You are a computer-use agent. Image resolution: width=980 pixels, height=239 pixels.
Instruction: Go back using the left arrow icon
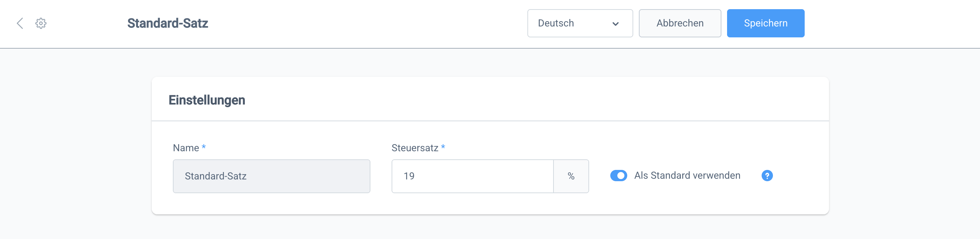pyautogui.click(x=20, y=23)
